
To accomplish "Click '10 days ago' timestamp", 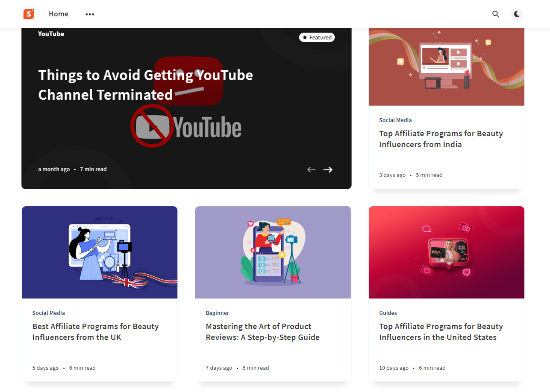I will [x=394, y=368].
